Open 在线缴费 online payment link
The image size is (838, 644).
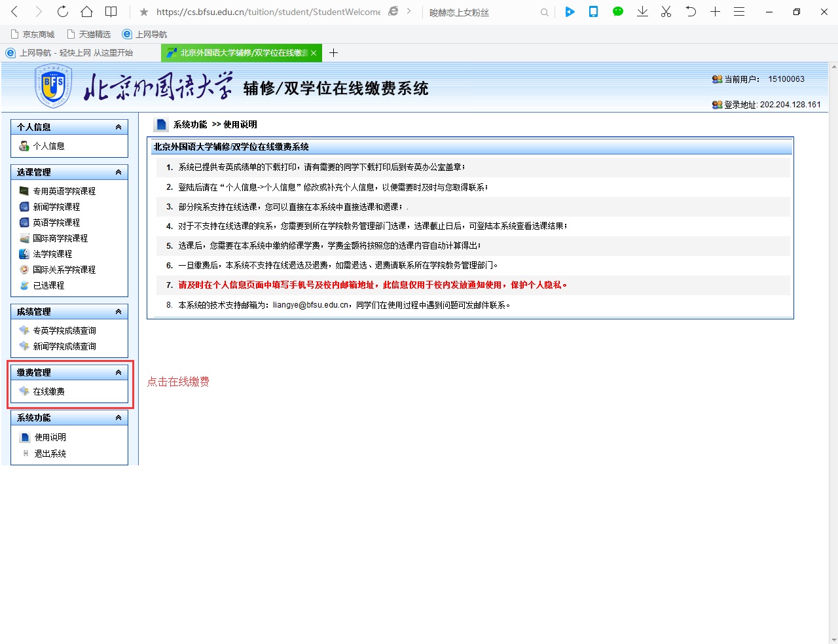[x=48, y=391]
